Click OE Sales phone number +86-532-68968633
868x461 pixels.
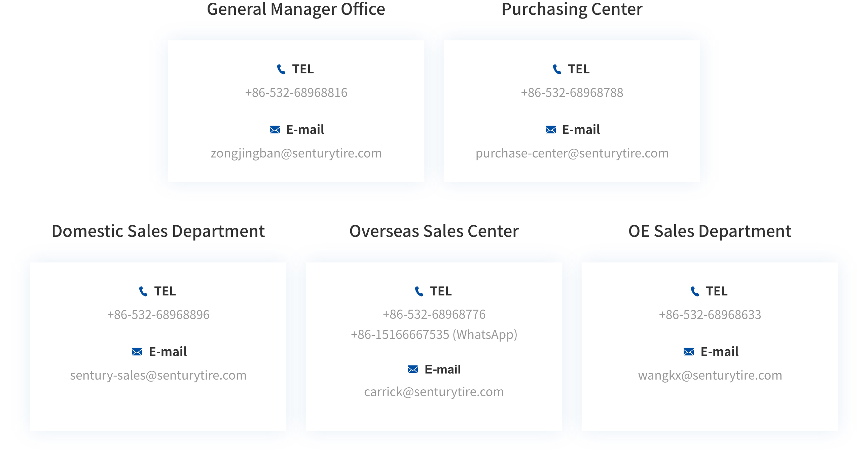pos(710,315)
